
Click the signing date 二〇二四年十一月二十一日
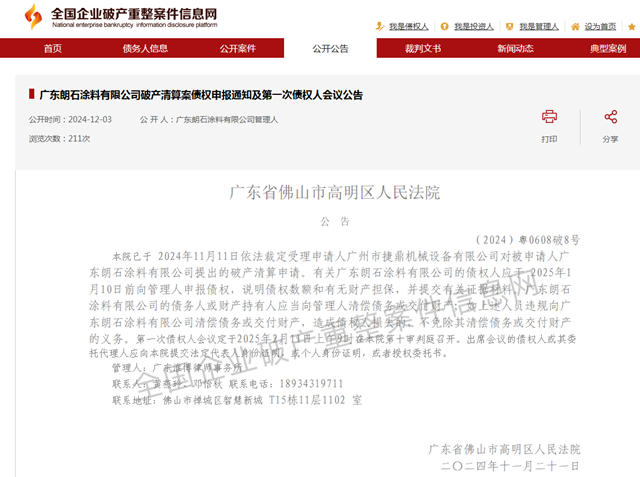click(510, 466)
